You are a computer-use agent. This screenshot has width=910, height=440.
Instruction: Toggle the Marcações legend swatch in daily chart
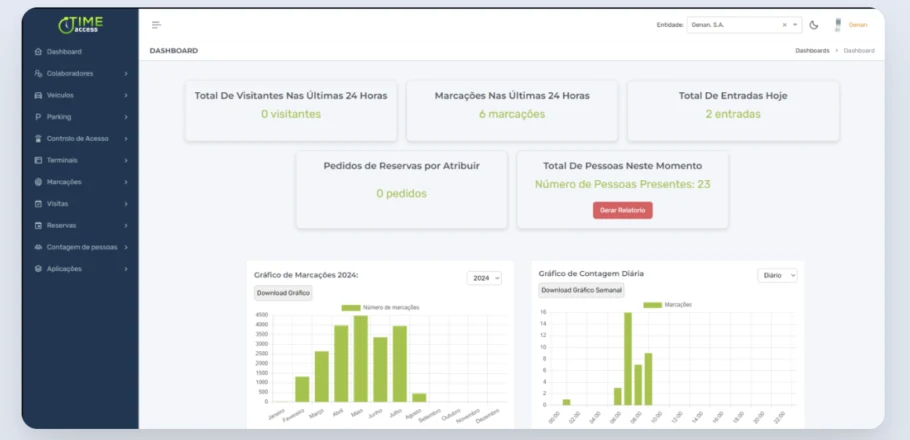pyautogui.click(x=652, y=305)
